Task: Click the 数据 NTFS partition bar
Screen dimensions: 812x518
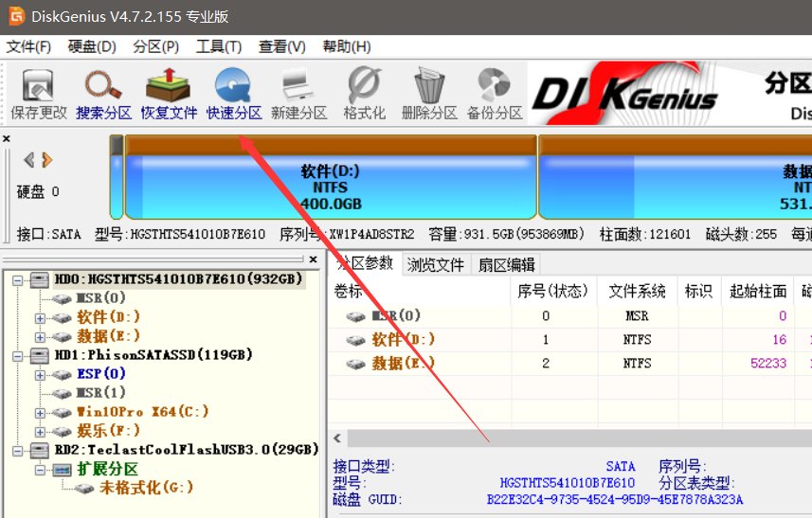Action: click(x=675, y=177)
